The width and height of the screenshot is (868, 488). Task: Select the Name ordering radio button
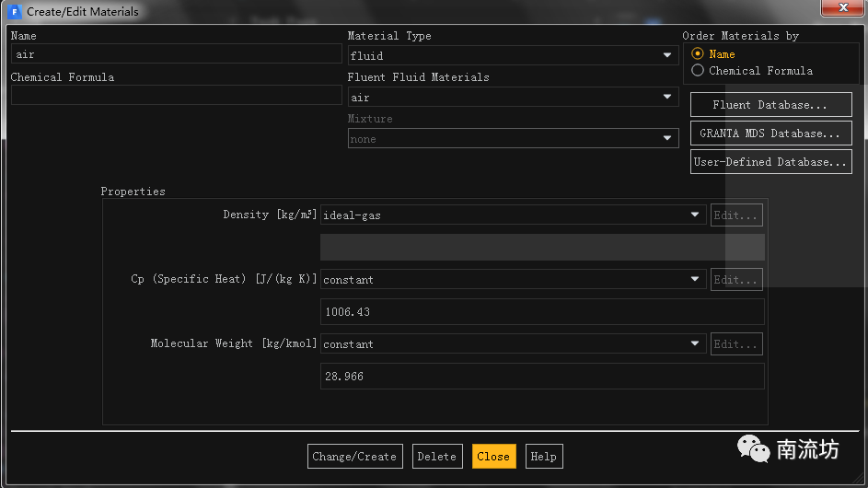coord(698,54)
